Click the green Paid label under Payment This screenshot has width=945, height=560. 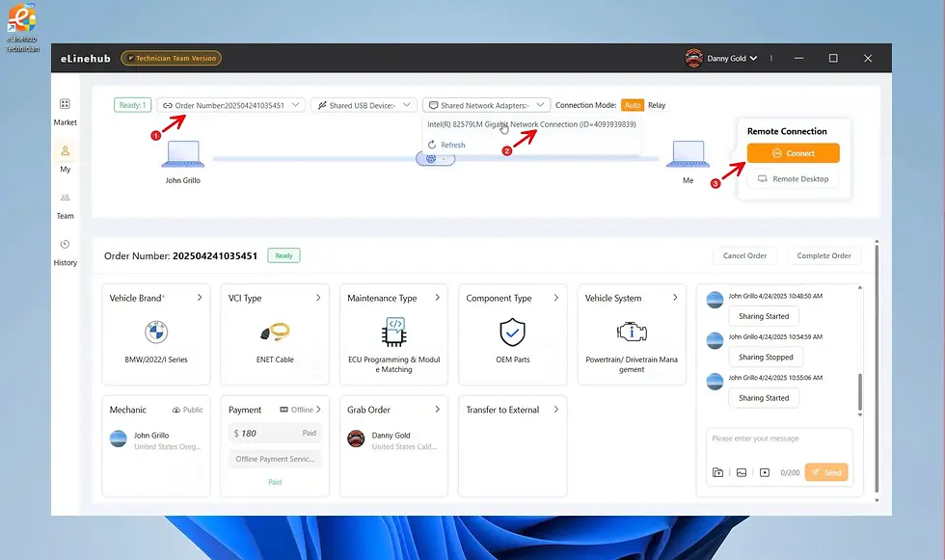click(x=275, y=482)
